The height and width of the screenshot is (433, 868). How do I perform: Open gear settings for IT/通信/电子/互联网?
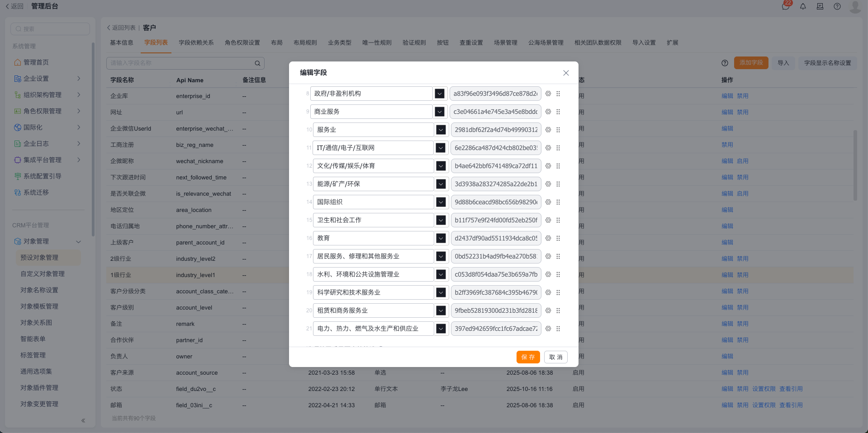(x=548, y=148)
